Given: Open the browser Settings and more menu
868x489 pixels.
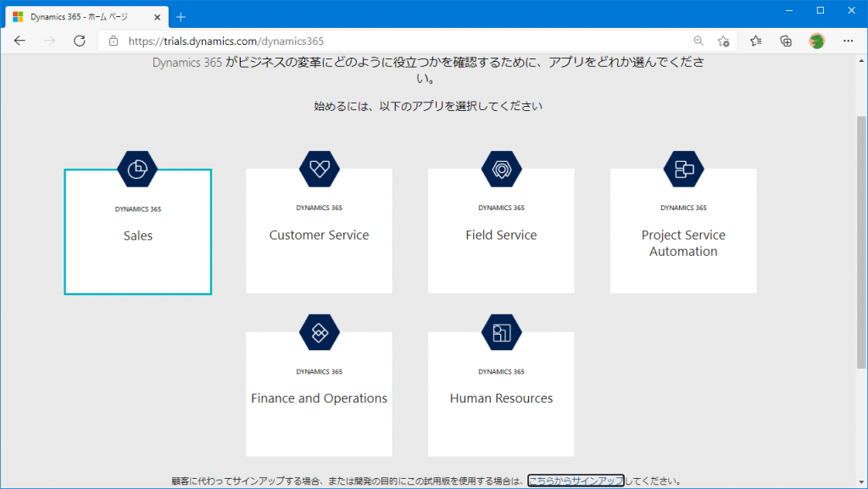Looking at the screenshot, I should pos(848,41).
